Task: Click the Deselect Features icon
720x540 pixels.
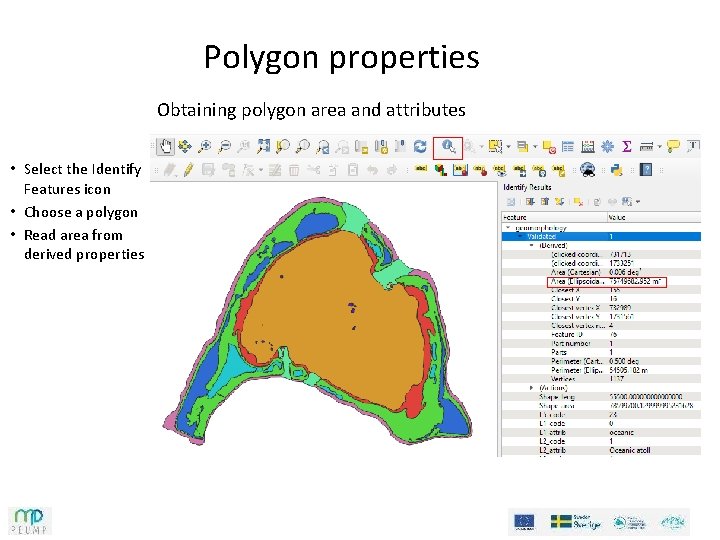Action: [x=549, y=147]
